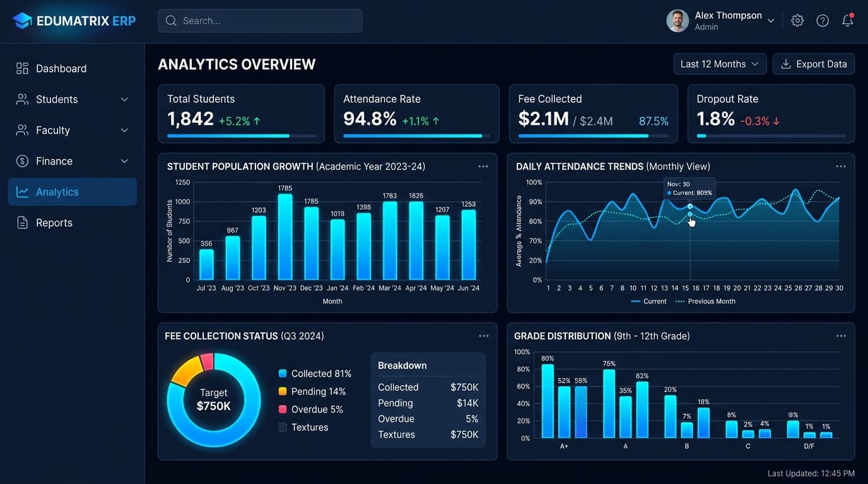The width and height of the screenshot is (868, 484).
Task: Click the search magnifier icon
Action: click(171, 21)
